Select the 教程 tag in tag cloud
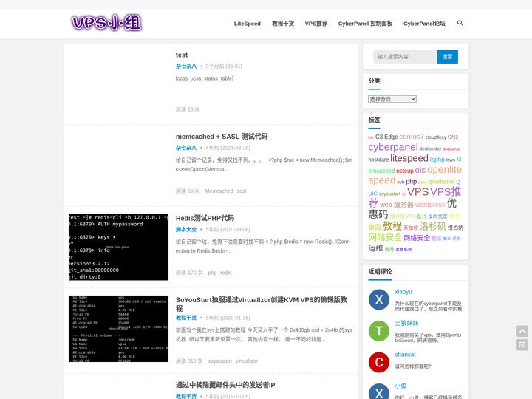This screenshot has height=399, width=532. pyautogui.click(x=392, y=226)
